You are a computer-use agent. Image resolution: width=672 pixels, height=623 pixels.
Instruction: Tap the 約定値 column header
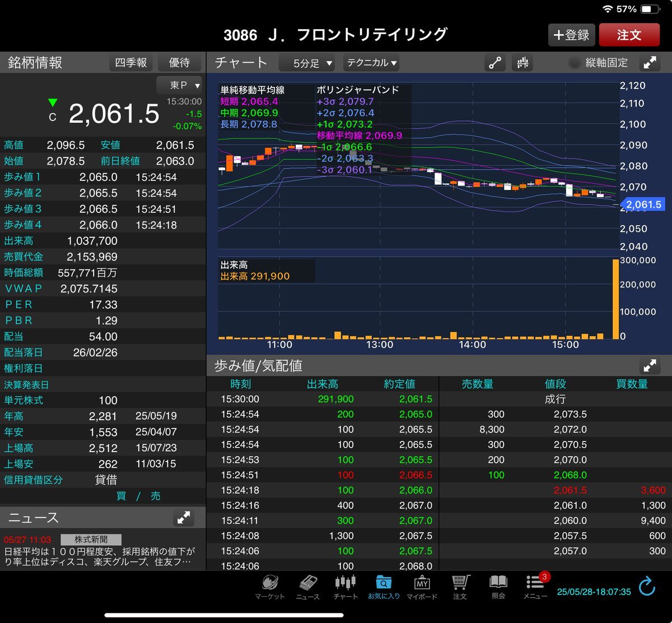tap(399, 384)
